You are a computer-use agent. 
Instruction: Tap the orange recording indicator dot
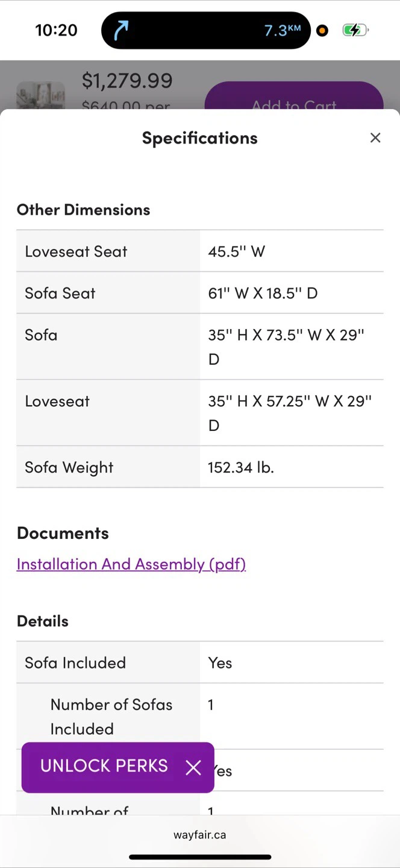tap(322, 30)
